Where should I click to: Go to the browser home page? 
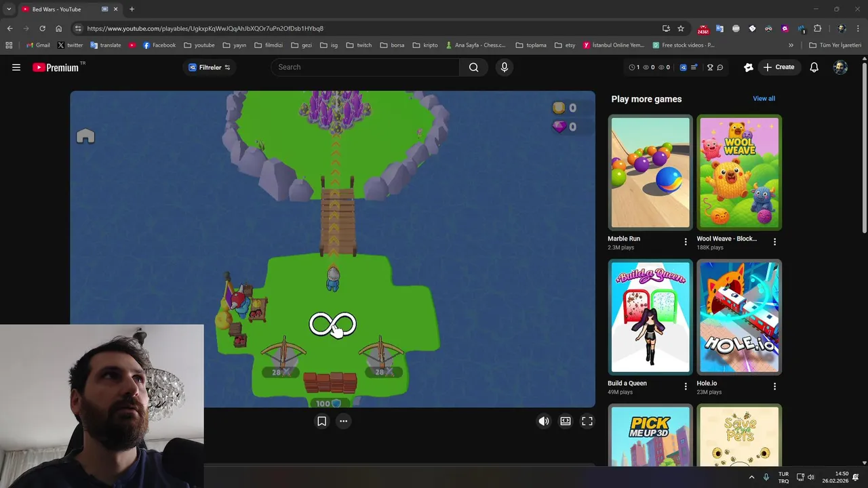point(58,28)
